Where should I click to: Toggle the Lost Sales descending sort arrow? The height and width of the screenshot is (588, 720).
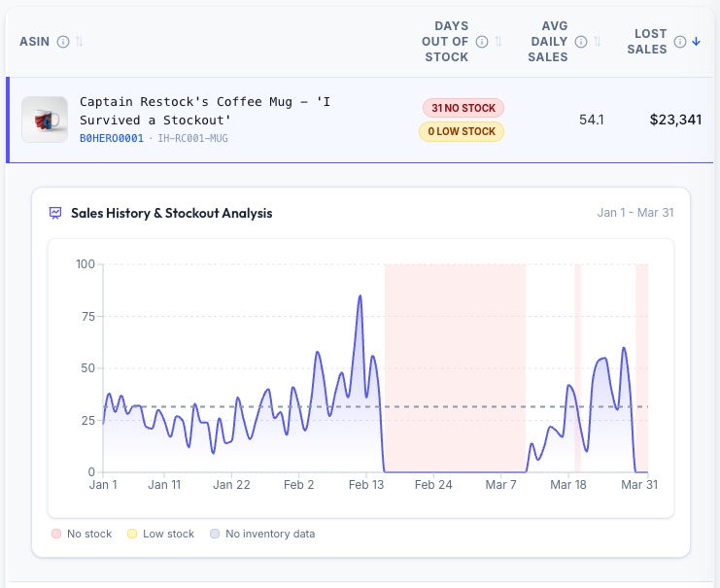(696, 42)
